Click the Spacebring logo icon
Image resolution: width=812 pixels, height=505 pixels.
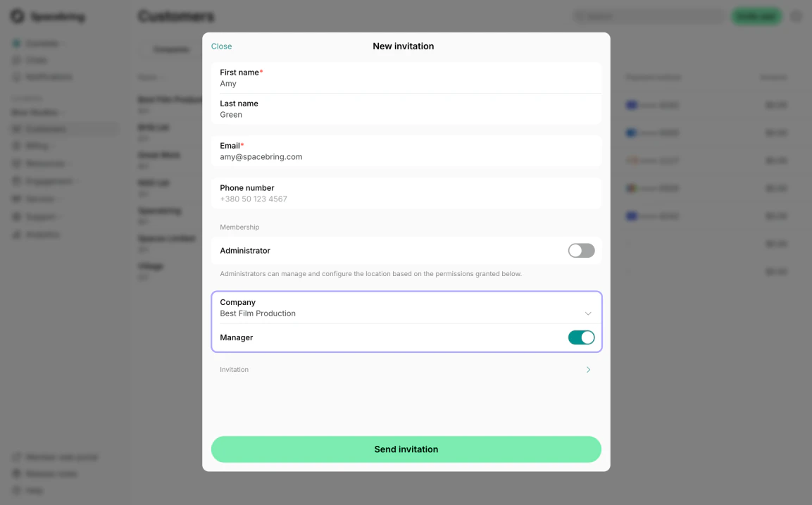(17, 17)
